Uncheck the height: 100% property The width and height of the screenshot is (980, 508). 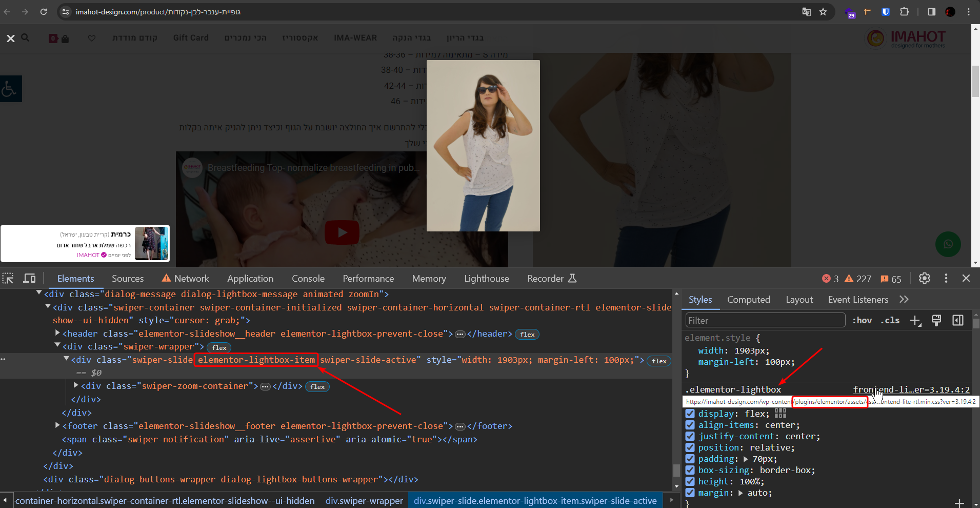click(690, 481)
